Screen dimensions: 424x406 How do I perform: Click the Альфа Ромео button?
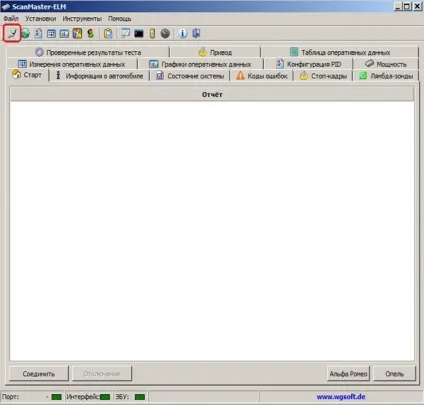[348, 374]
